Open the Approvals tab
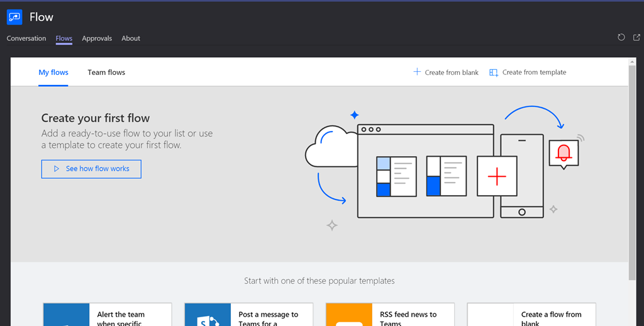This screenshot has height=326, width=644. click(x=97, y=38)
